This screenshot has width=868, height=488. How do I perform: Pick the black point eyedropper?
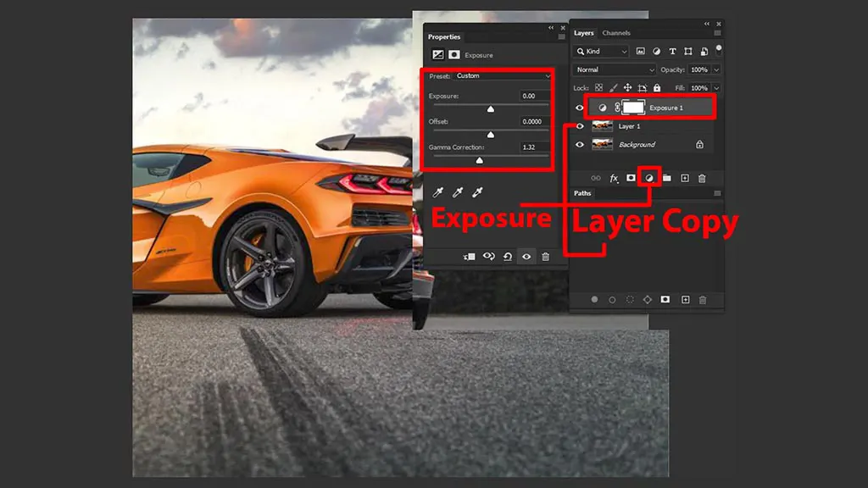click(438, 192)
